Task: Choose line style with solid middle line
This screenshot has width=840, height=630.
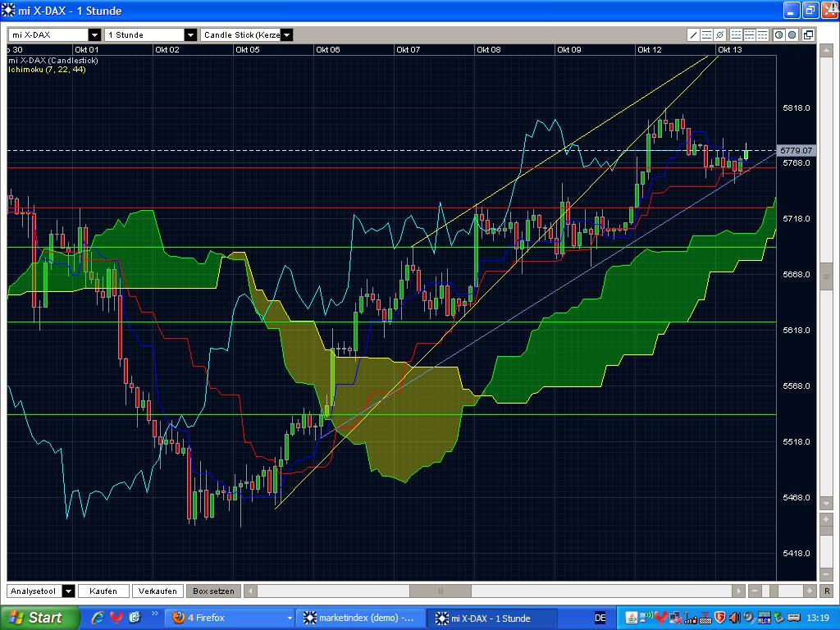Action: [x=750, y=34]
